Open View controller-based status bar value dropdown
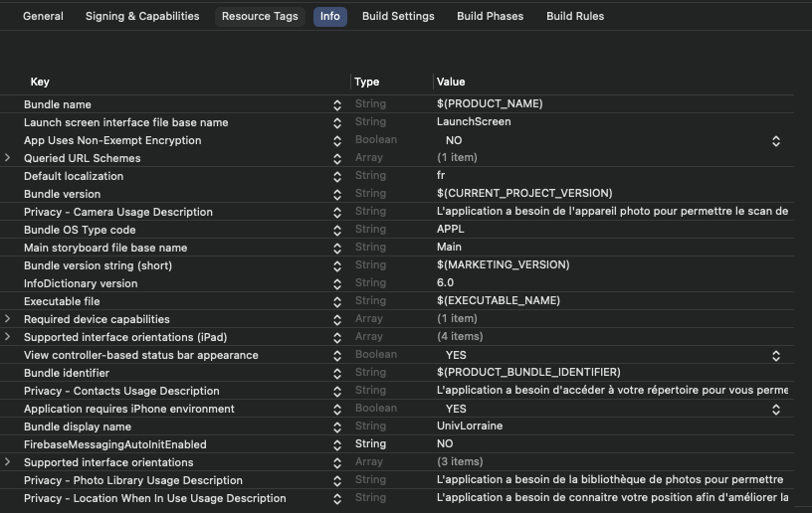Screen dimensions: 812x513 [775, 356]
